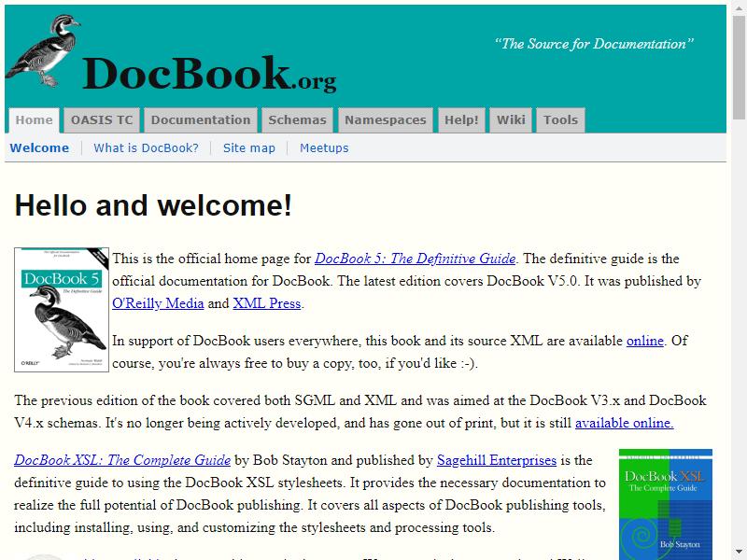Go to the Schemas tab
The width and height of the screenshot is (747, 560).
297,120
